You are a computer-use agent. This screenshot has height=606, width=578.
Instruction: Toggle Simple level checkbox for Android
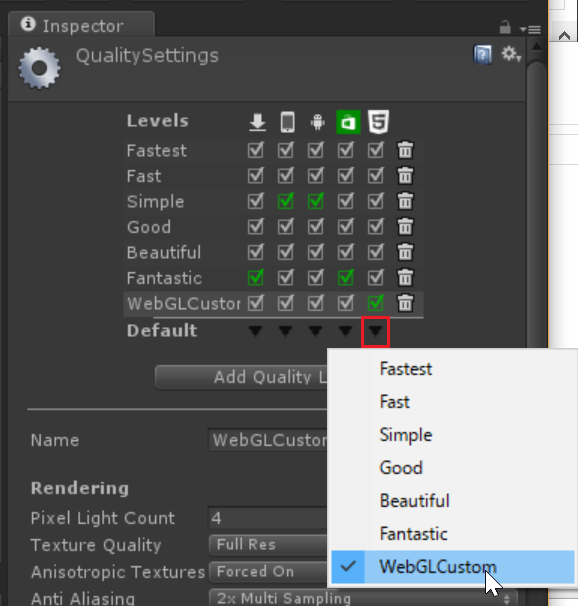[x=316, y=201]
